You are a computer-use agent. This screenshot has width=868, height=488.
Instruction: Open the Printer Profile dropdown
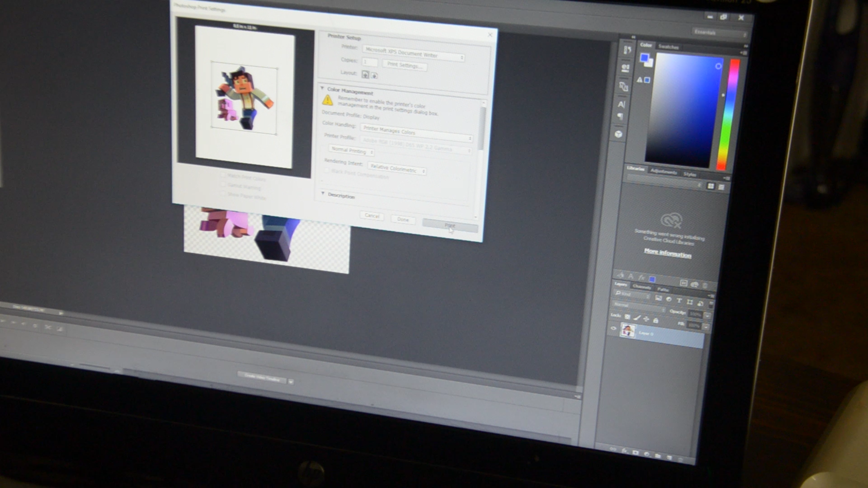click(416, 145)
